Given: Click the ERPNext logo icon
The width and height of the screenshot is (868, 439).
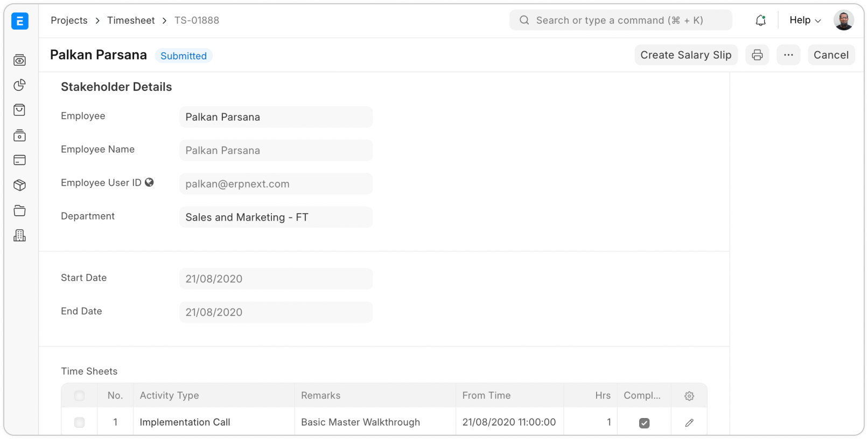Looking at the screenshot, I should (20, 21).
